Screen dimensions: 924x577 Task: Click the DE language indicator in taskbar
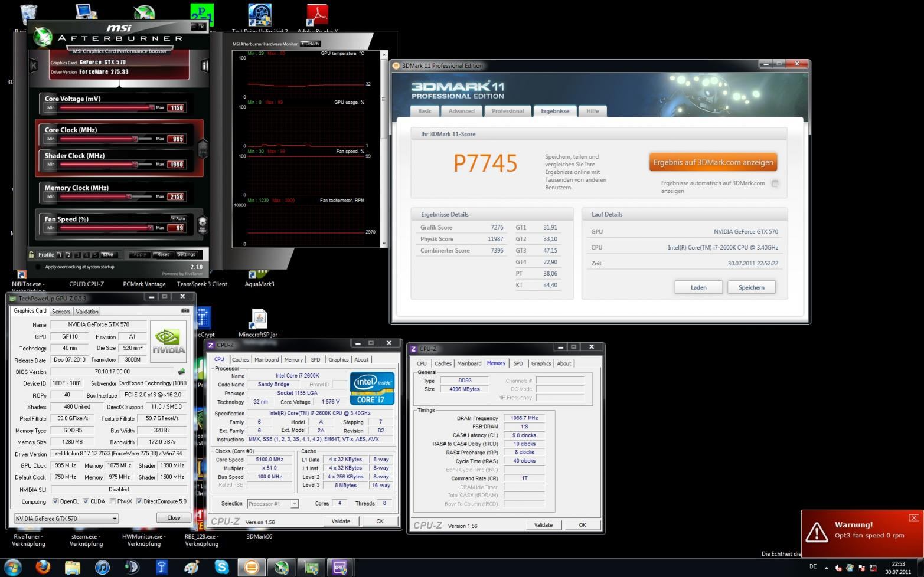coord(813,566)
